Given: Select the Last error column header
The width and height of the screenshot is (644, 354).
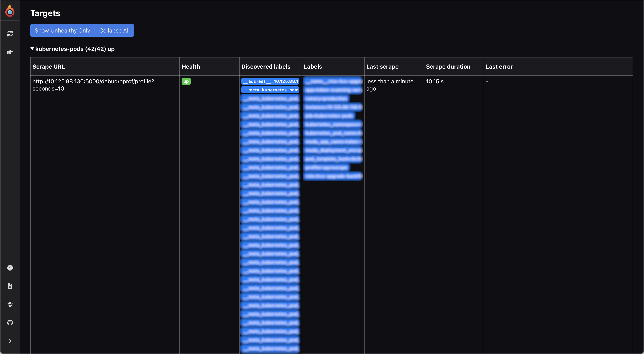Looking at the screenshot, I should coord(499,66).
